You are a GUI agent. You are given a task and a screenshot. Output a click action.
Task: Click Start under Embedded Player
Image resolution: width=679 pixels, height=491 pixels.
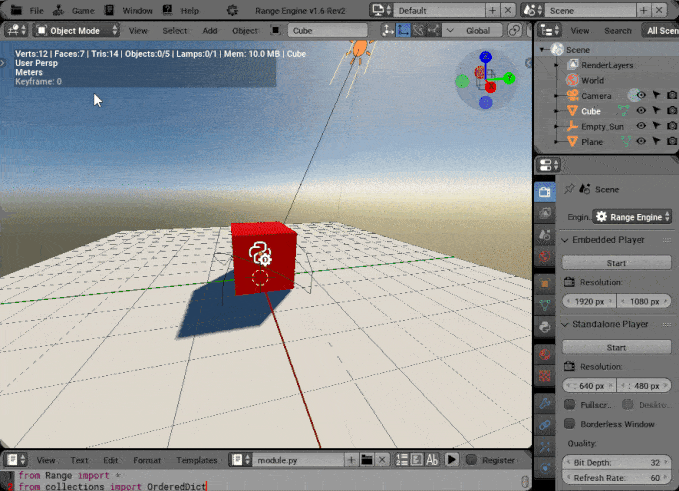tap(616, 263)
